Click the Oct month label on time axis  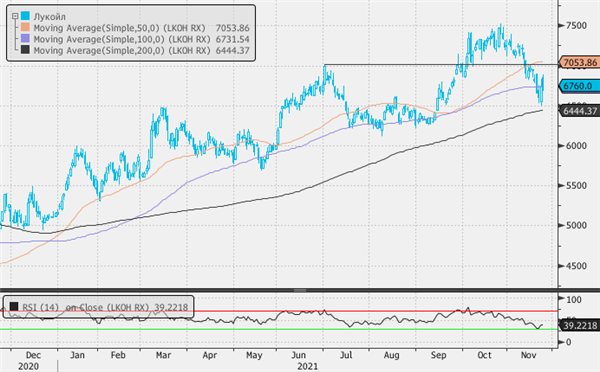[484, 356]
